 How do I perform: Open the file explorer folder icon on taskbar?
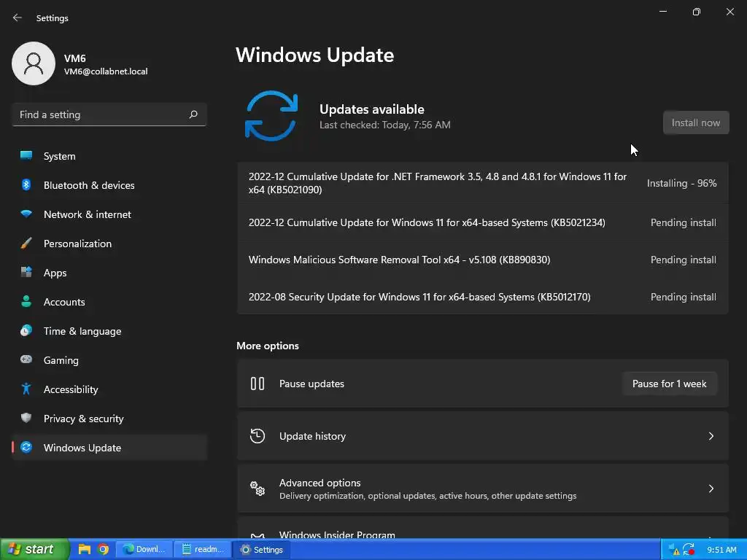pyautogui.click(x=85, y=550)
